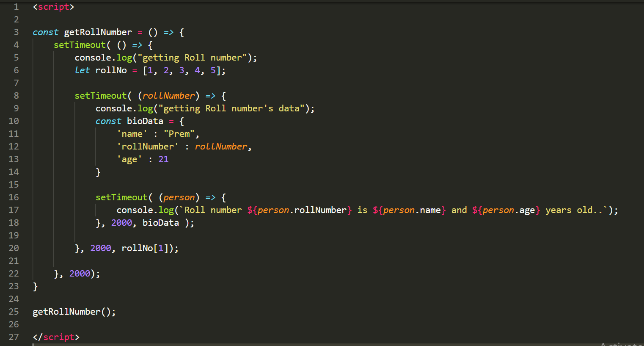Click line number 3 in gutter
644x346 pixels.
(x=16, y=32)
